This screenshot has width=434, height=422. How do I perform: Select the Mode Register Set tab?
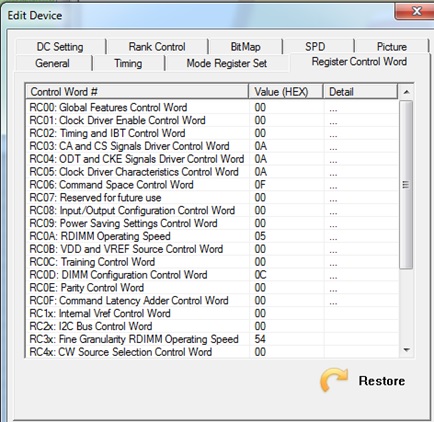(227, 63)
